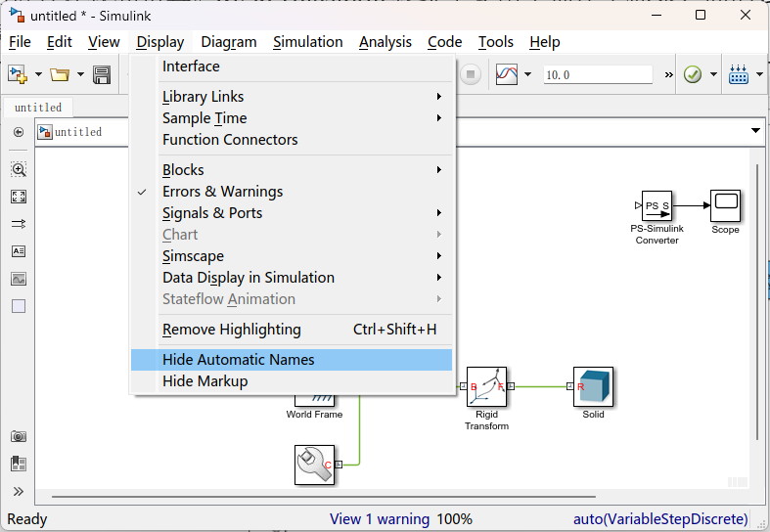
Task: Expand the Signals & Ports submenu
Action: coord(292,213)
